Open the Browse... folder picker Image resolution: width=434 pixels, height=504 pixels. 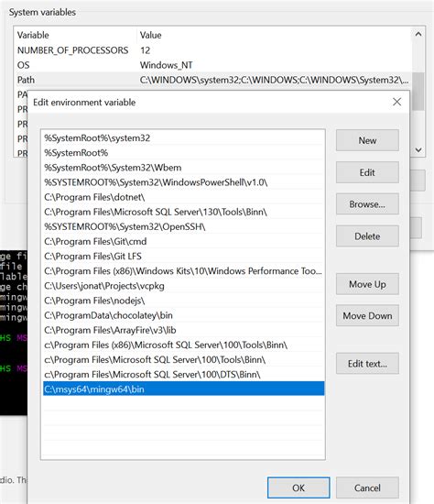pyautogui.click(x=367, y=204)
